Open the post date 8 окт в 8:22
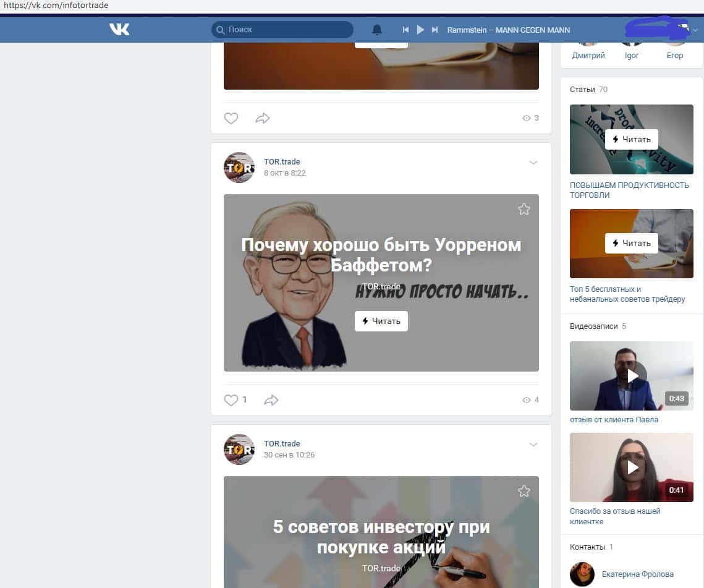This screenshot has width=704, height=588. [285, 173]
